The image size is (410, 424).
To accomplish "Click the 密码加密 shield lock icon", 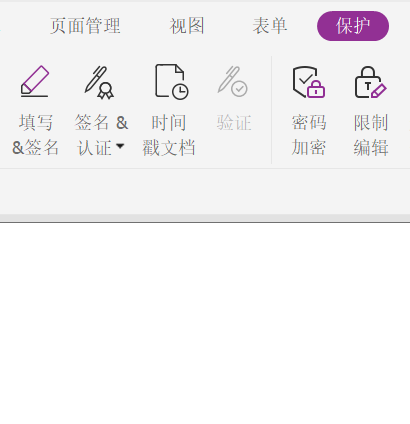I will tap(309, 82).
